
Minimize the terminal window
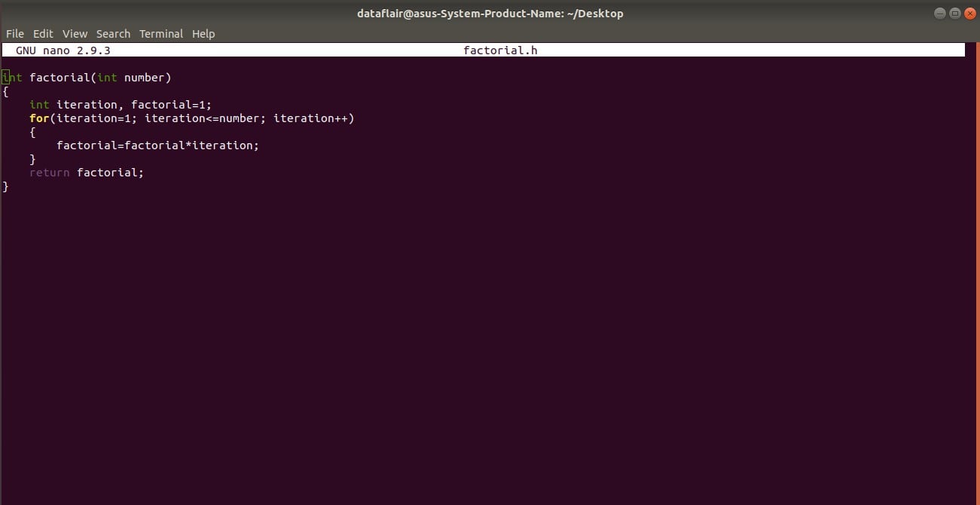pos(939,13)
